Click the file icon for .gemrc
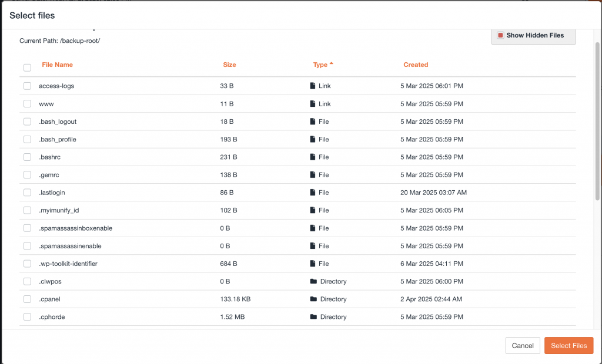This screenshot has height=364, width=602. coord(313,174)
